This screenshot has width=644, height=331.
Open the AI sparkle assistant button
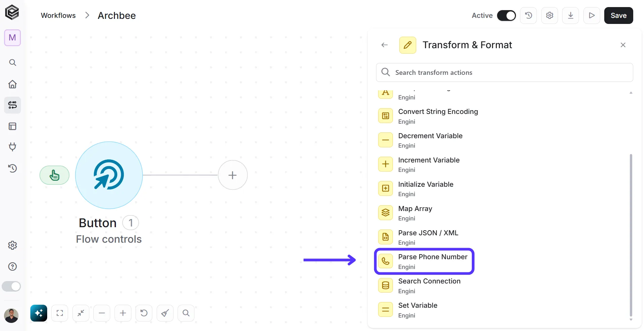[x=39, y=313]
